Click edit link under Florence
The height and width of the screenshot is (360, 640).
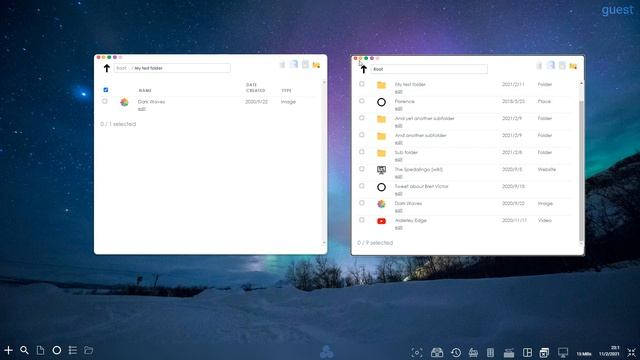click(x=399, y=109)
